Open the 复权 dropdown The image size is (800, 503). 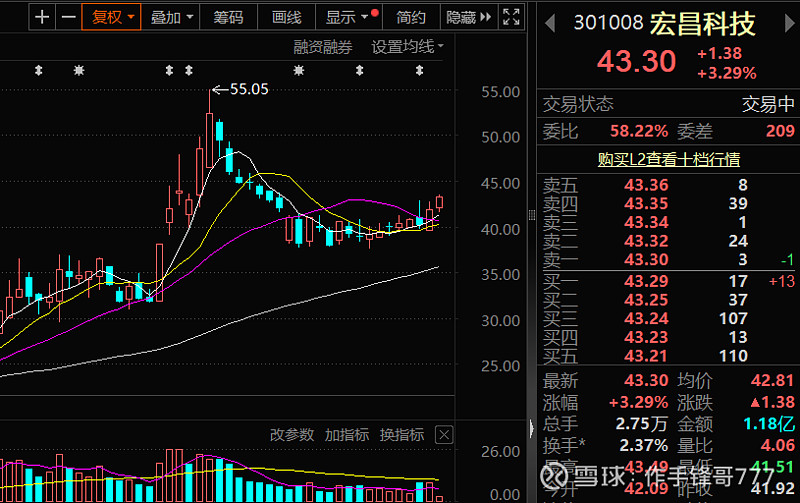point(111,17)
